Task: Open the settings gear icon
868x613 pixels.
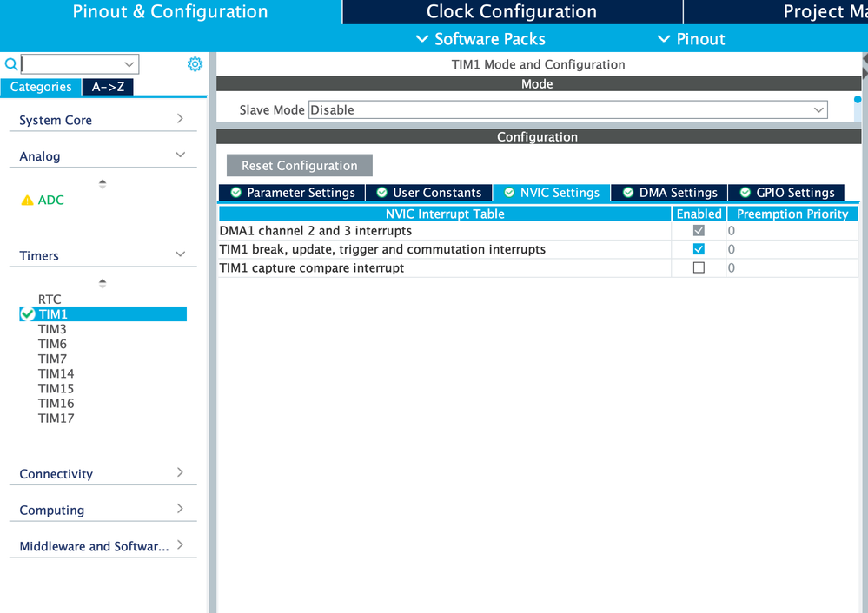Action: tap(195, 63)
